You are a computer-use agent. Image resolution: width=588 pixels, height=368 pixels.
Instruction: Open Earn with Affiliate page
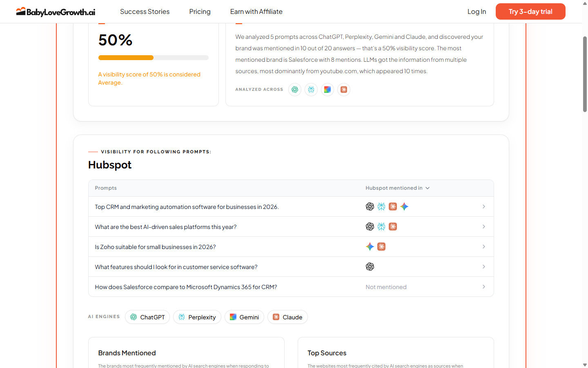pyautogui.click(x=256, y=11)
